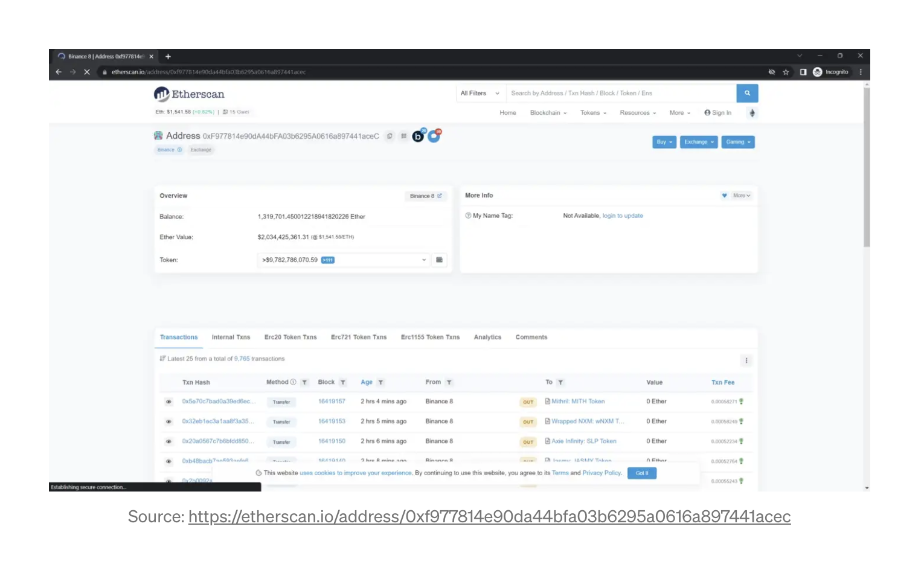924x570 pixels.
Task: Switch to the Erc1155 Token Txns tab
Action: click(x=430, y=338)
